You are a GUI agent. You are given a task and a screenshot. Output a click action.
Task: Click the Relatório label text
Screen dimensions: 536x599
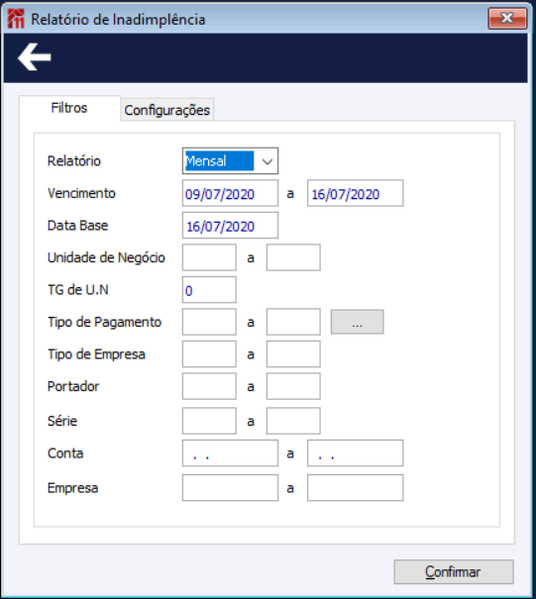pyautogui.click(x=74, y=161)
